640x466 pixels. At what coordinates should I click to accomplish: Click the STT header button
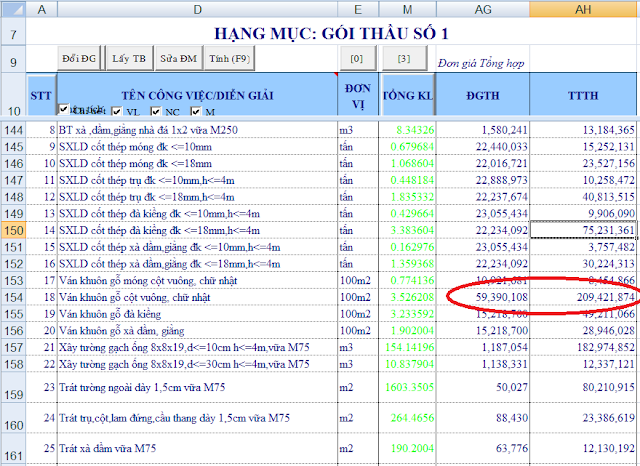[41, 95]
